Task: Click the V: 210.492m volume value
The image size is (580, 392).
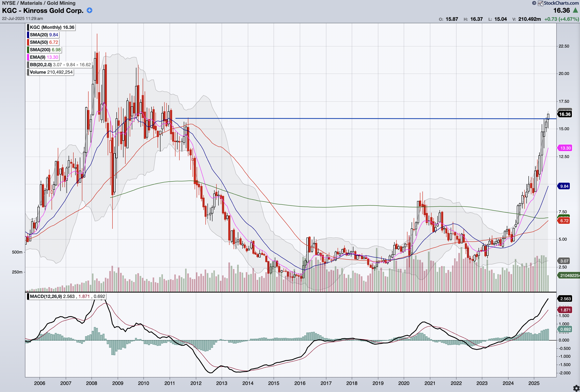Action: point(527,19)
